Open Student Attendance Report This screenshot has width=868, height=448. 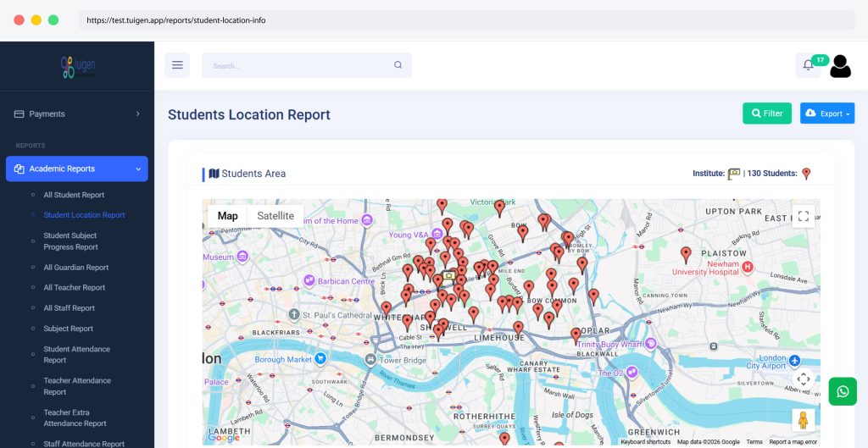[x=76, y=354]
